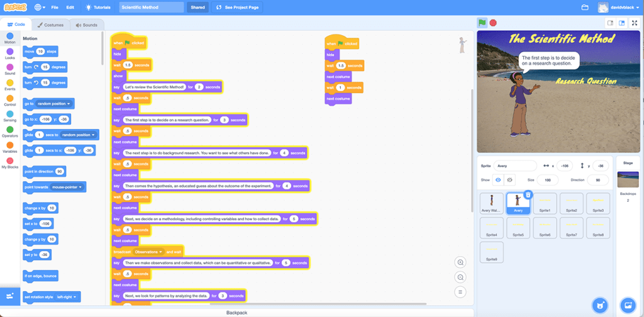Expand the 'random position' dropdown in go to block
Image resolution: width=644 pixels, height=317 pixels.
coord(55,104)
